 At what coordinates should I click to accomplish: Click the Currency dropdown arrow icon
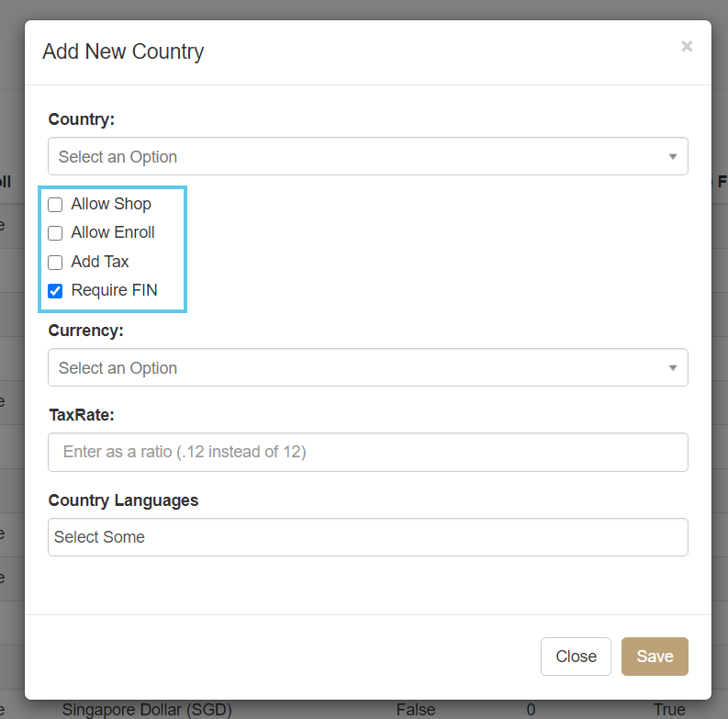[673, 368]
